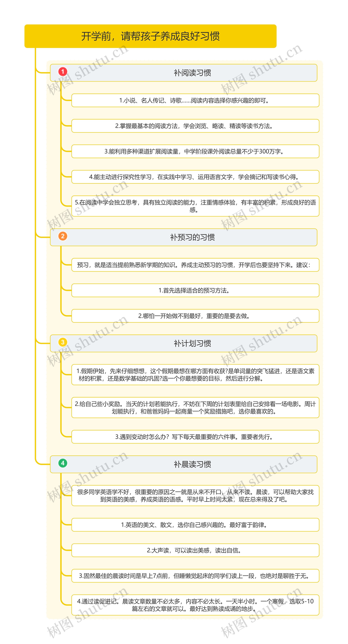The image size is (348, 644).
Task: Click node 3.遇到变动时怎么办
Action: [x=195, y=437]
